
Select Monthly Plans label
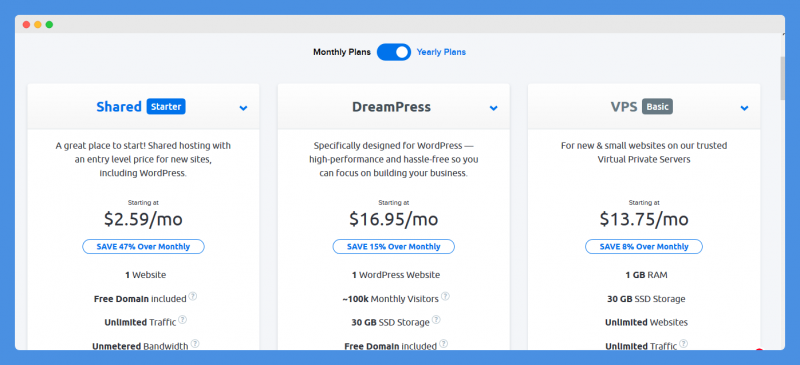point(342,52)
